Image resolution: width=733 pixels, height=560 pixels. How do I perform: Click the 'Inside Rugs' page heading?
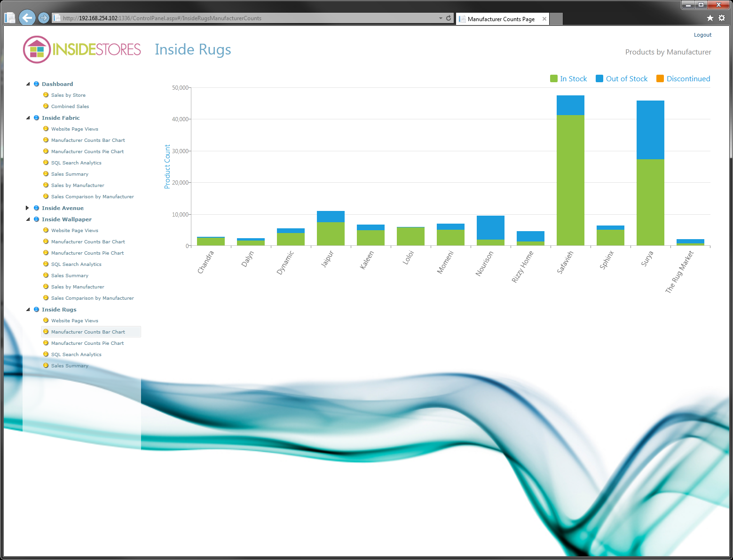point(193,50)
